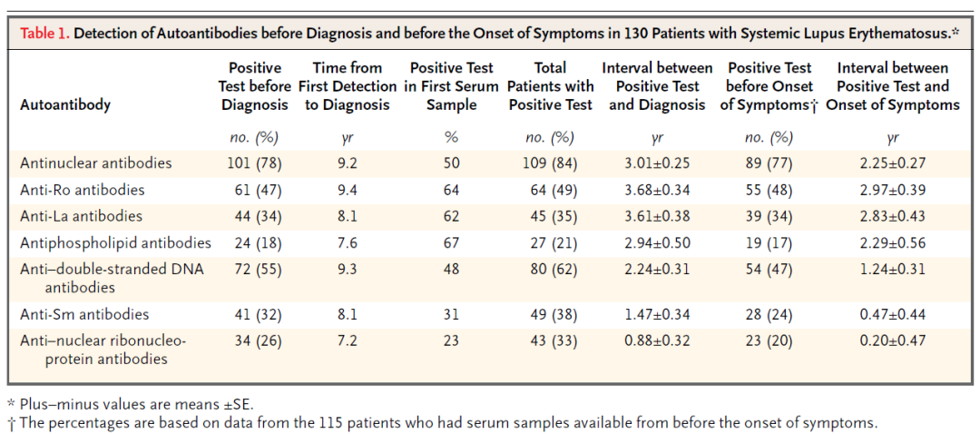The image size is (980, 434).
Task: Click the "Anti–nuclear ribonucleoprotein antibodies" row label
Action: pos(102,350)
